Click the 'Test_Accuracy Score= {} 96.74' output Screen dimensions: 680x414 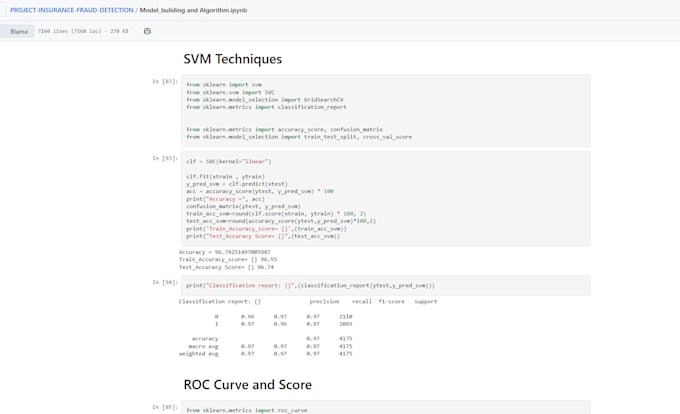click(226, 267)
